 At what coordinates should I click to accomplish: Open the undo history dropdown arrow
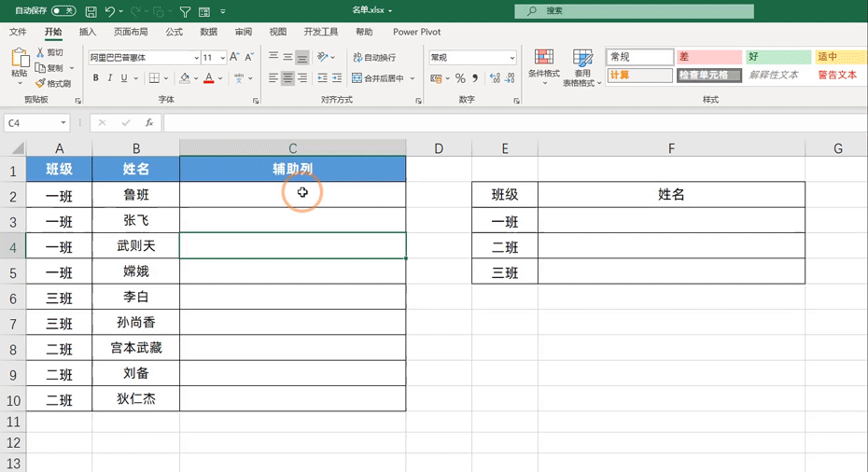[x=120, y=11]
